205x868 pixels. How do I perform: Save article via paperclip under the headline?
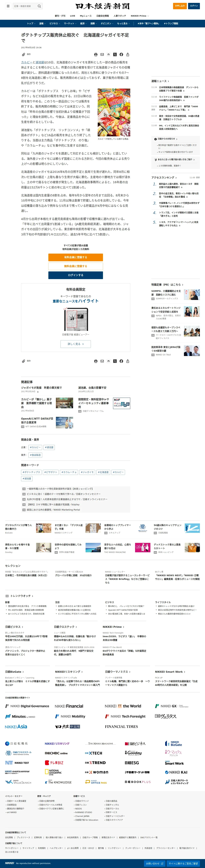pos(24,54)
